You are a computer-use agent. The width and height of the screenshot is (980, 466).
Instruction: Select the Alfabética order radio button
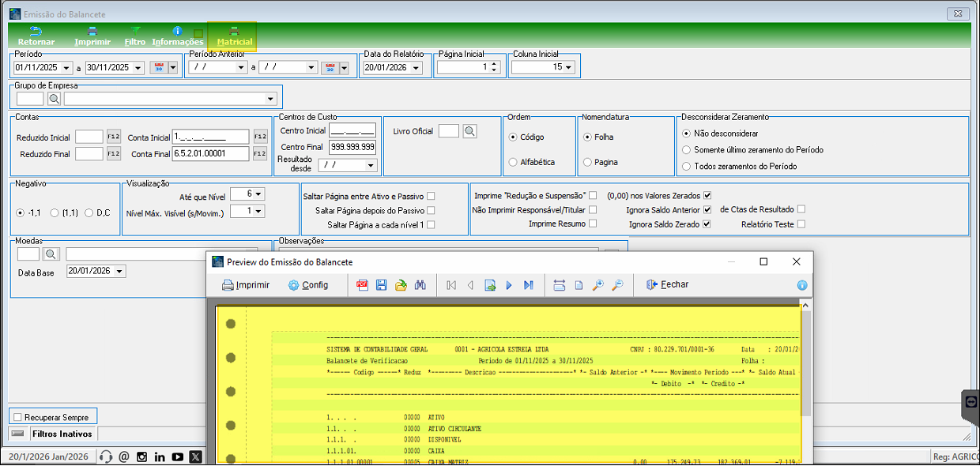513,162
